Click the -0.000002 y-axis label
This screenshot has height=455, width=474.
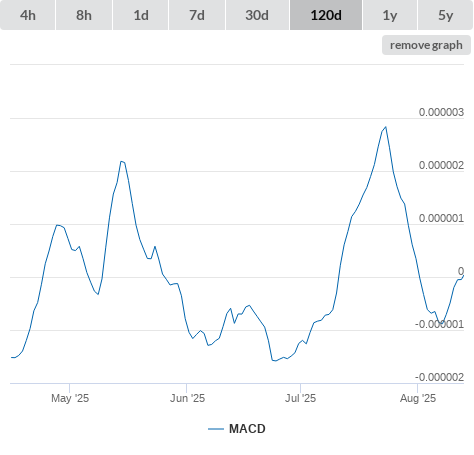(x=439, y=377)
